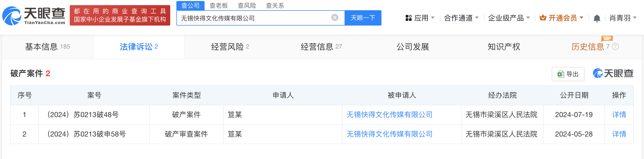
Task: Click the red promotional banner
Action: pos(120,15)
